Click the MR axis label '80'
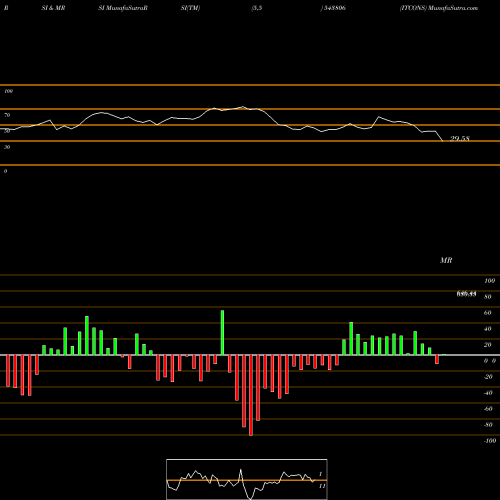The width and height of the screenshot is (500, 500). (488, 297)
